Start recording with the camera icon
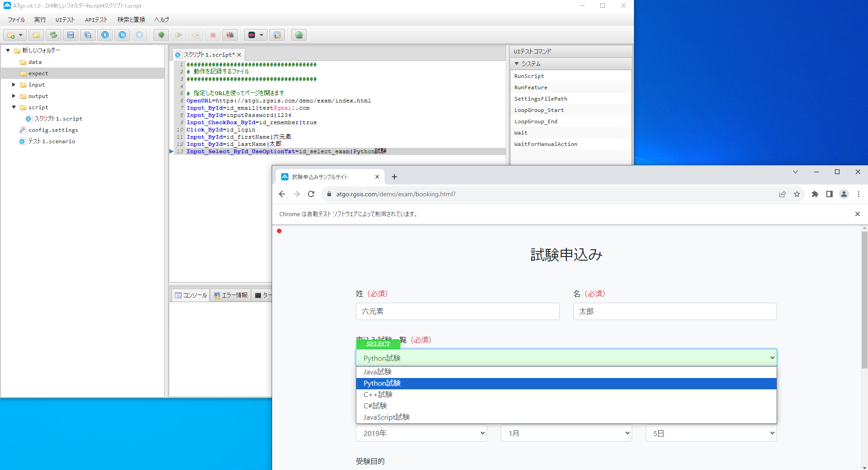This screenshot has height=470, width=868. 252,35
